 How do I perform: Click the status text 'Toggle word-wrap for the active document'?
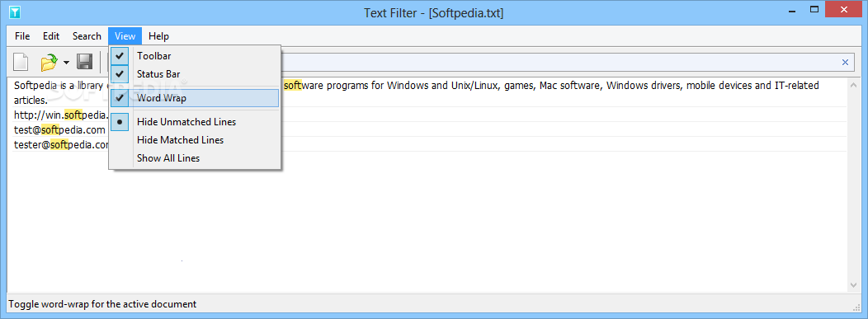pyautogui.click(x=102, y=304)
